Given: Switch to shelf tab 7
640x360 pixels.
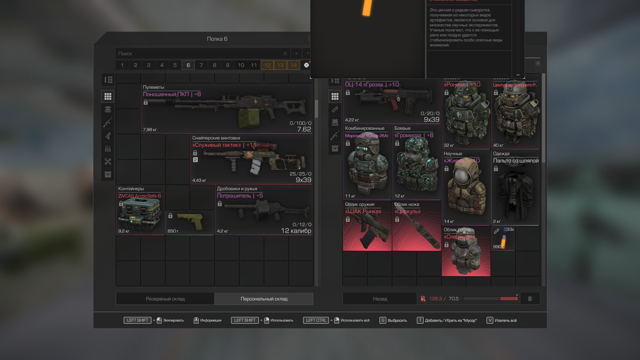Looking at the screenshot, I should pyautogui.click(x=201, y=65).
